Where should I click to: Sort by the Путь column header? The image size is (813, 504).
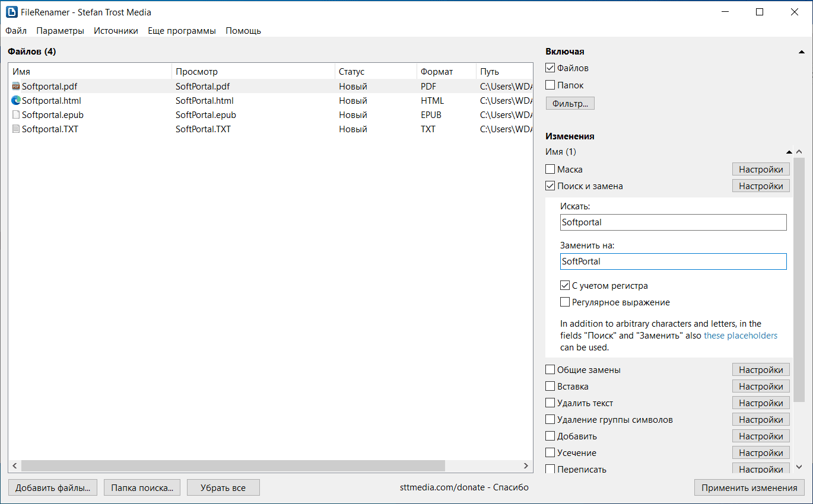click(504, 72)
